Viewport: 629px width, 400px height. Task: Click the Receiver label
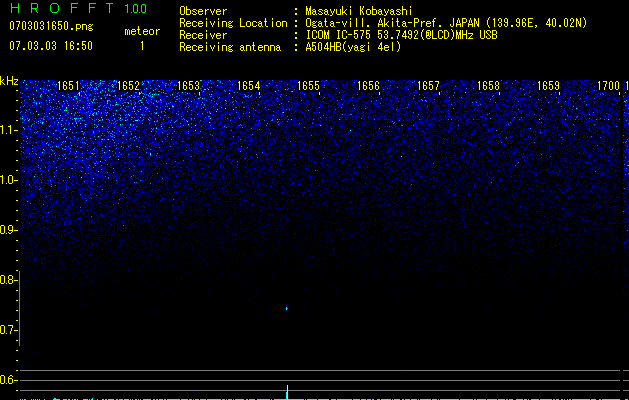(x=203, y=35)
